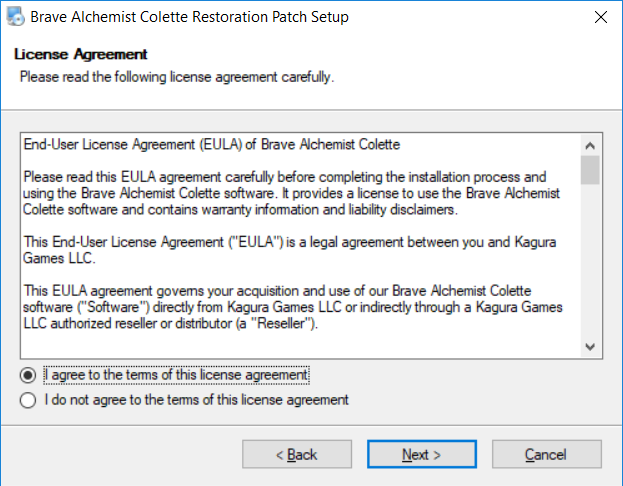
Task: Click the paragraph starting "This EULA agreement governs"
Action: (290, 308)
